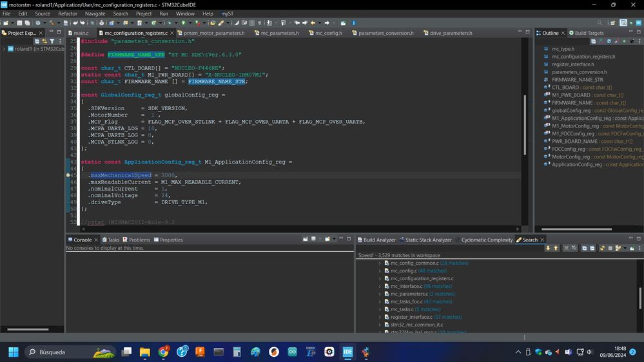Expand the roland1 project tree node
The width and height of the screenshot is (644, 362).
(x=4, y=49)
